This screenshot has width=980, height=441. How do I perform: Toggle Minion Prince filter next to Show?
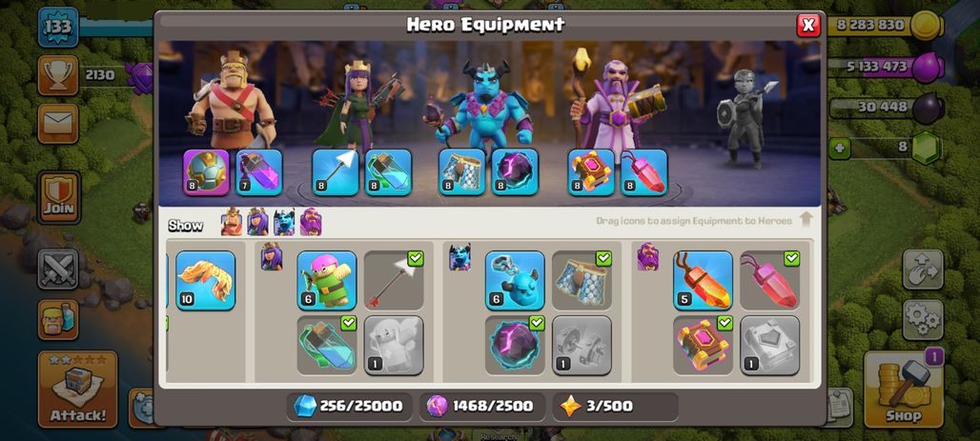tap(284, 222)
